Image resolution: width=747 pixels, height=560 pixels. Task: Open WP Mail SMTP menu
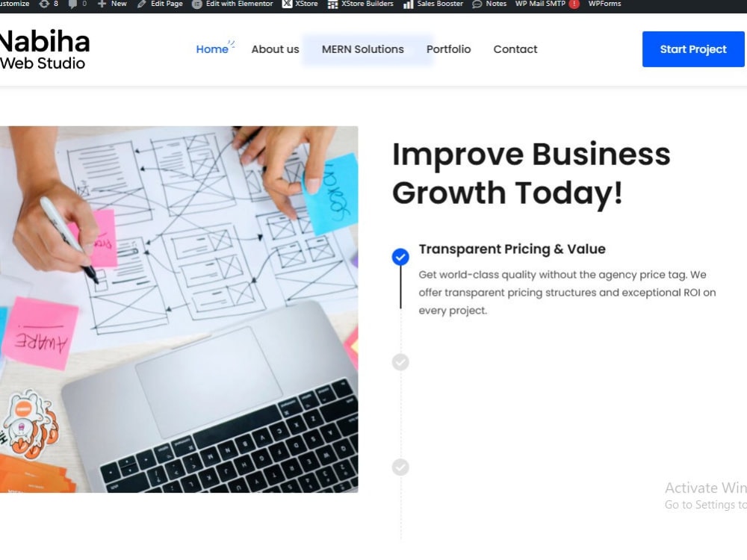pos(540,4)
